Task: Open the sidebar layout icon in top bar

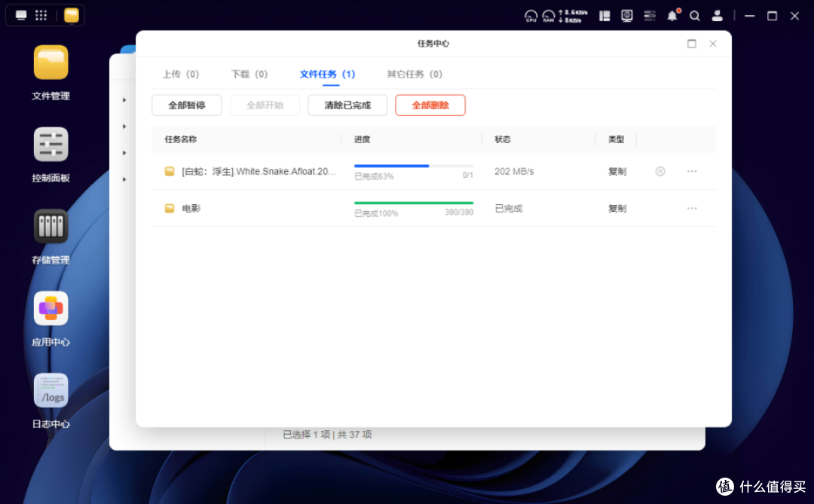Action: (604, 16)
